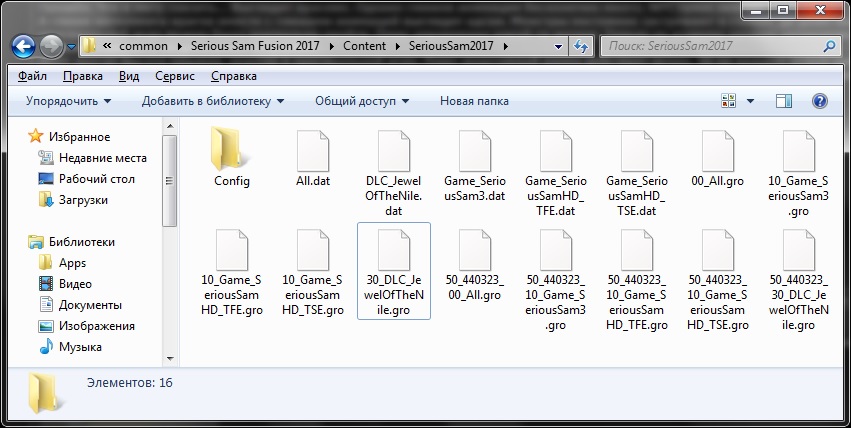Image resolution: width=851 pixels, height=428 pixels.
Task: Toggle the preview pane
Action: pos(784,101)
